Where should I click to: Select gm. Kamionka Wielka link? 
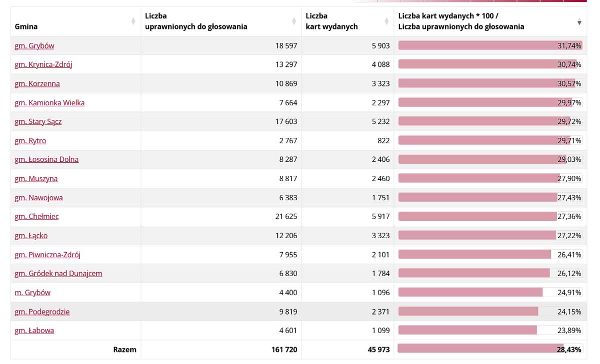(49, 103)
